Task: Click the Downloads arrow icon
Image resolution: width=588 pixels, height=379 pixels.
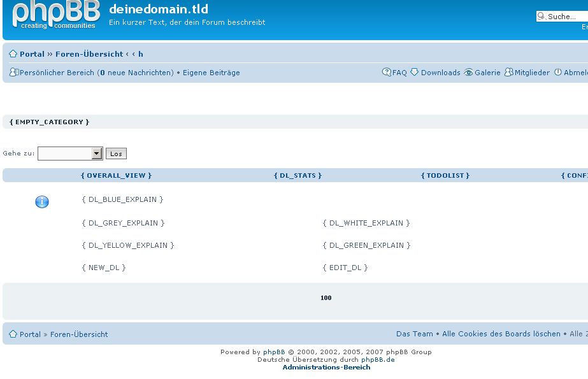Action: pyautogui.click(x=414, y=73)
